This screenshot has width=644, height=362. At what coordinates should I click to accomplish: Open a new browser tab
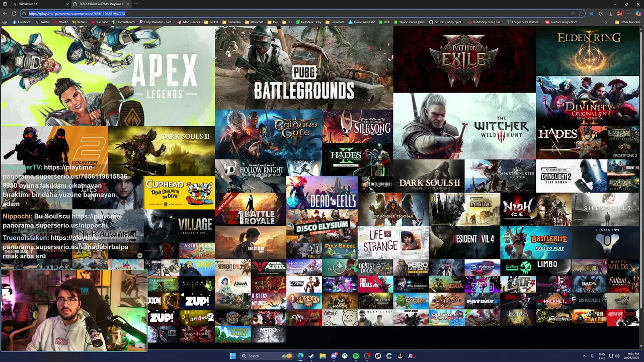click(x=136, y=4)
